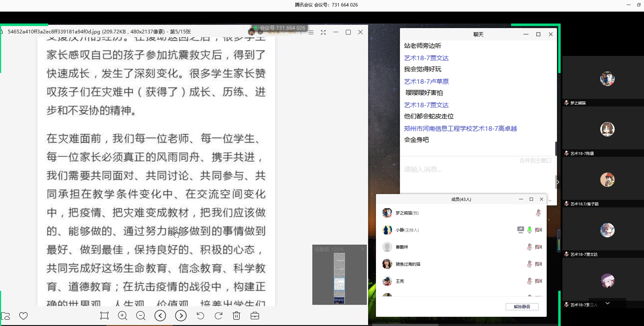The height and width of the screenshot is (326, 644).
Task: Click 合并到主窗口 in the chat window
Action: point(535,161)
